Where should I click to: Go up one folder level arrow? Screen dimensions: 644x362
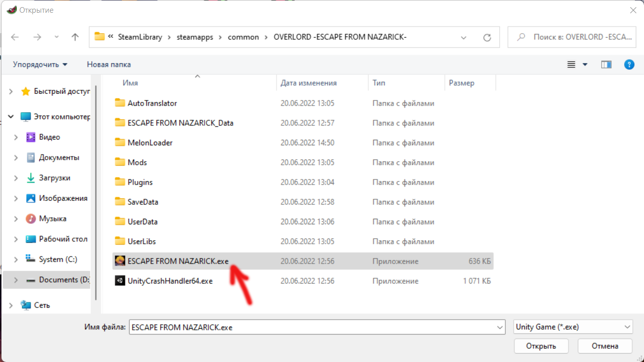[x=75, y=37]
